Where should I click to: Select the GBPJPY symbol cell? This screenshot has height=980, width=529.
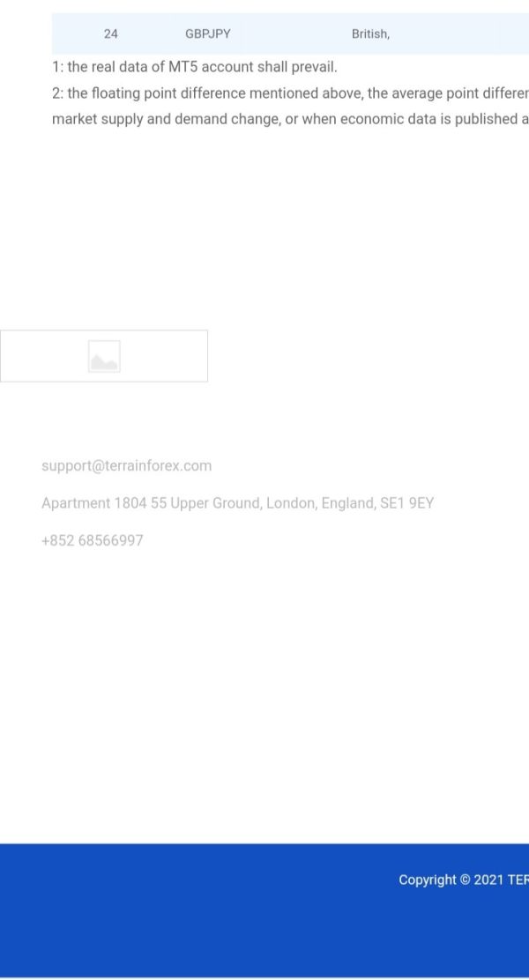click(207, 33)
